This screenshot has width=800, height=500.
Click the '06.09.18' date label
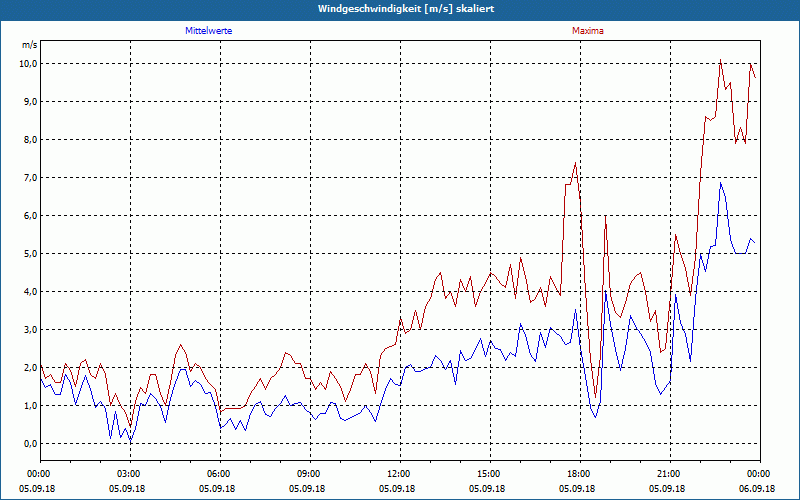point(757,488)
